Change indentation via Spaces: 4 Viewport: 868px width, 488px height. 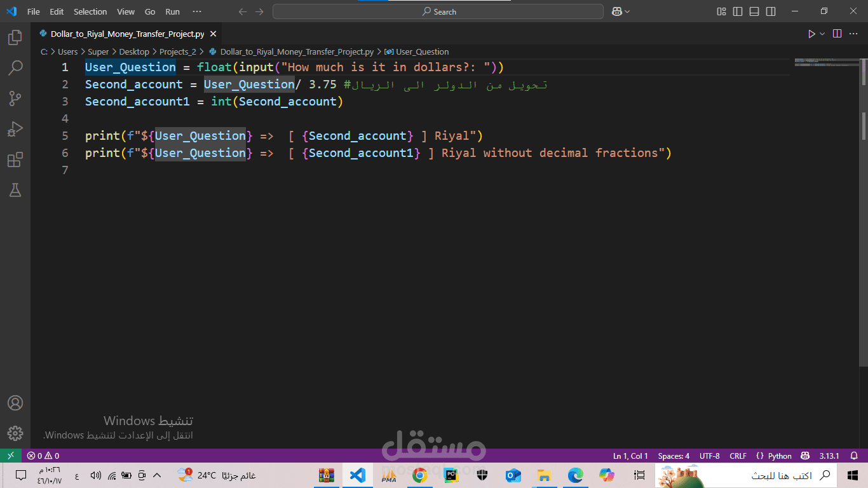674,456
